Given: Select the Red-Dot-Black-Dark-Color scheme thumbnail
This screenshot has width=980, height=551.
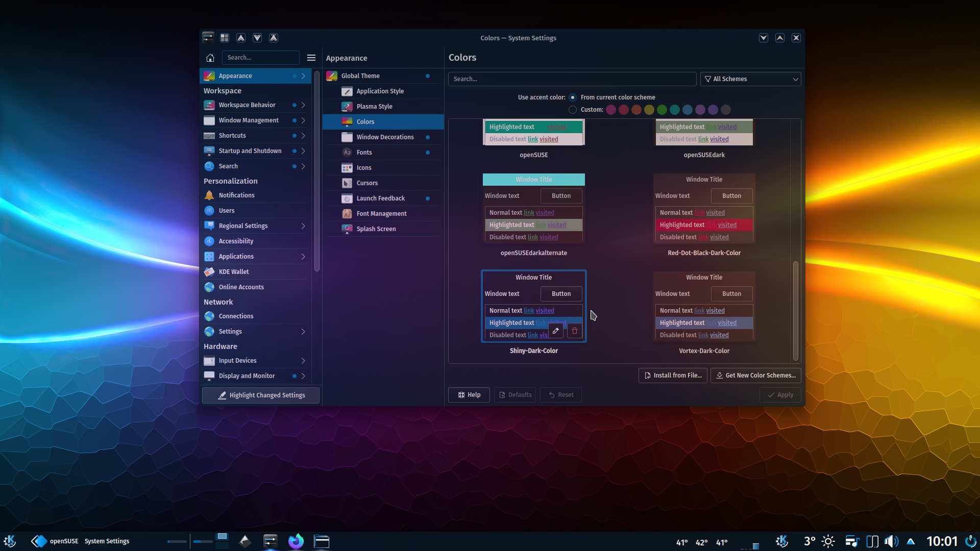Looking at the screenshot, I should tap(704, 209).
